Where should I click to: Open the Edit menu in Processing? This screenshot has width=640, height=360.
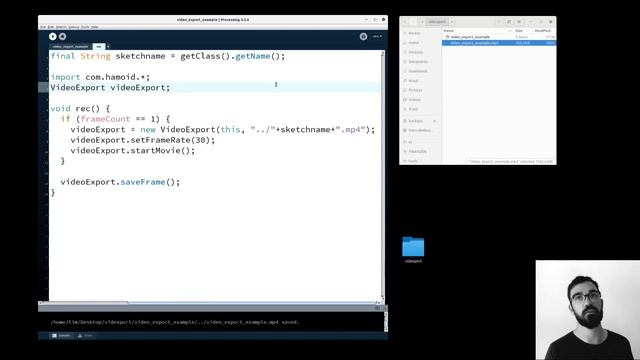pyautogui.click(x=51, y=27)
